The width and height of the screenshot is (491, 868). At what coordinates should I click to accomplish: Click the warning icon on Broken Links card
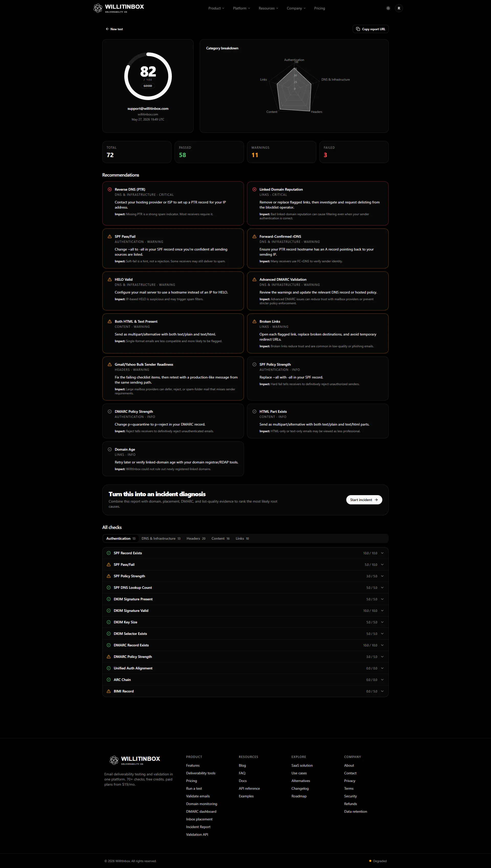(x=254, y=321)
